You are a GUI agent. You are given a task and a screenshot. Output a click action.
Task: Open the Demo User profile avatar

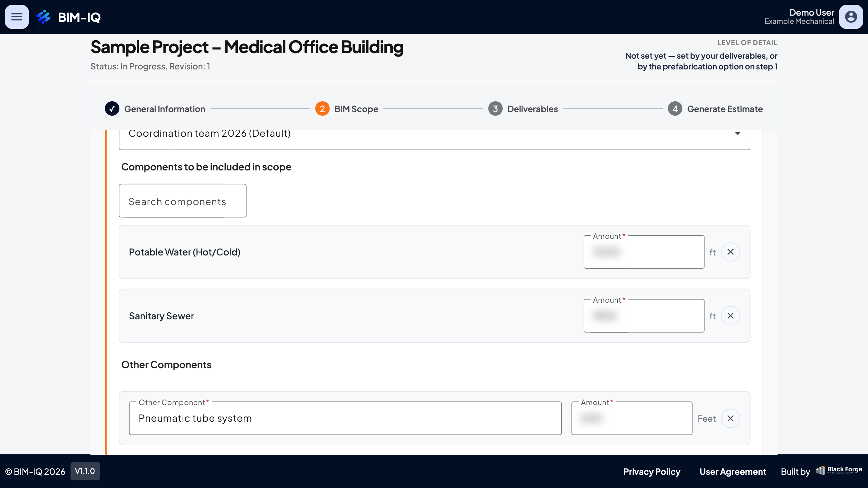pos(851,17)
